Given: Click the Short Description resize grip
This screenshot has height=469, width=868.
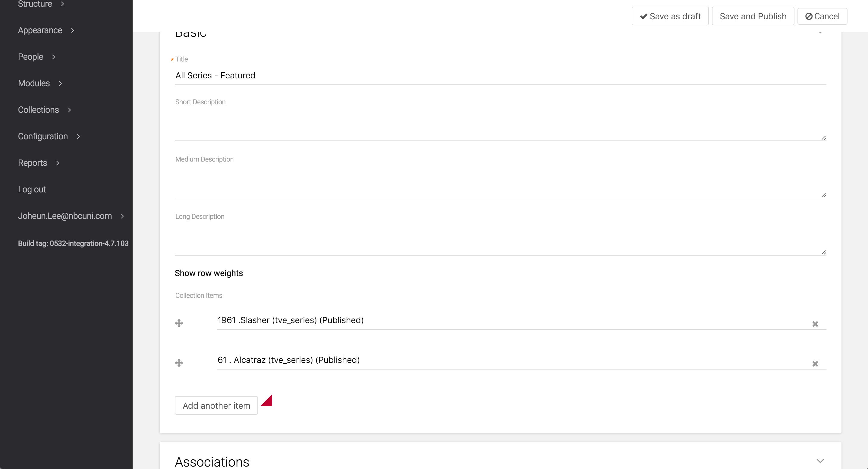Looking at the screenshot, I should (823, 138).
